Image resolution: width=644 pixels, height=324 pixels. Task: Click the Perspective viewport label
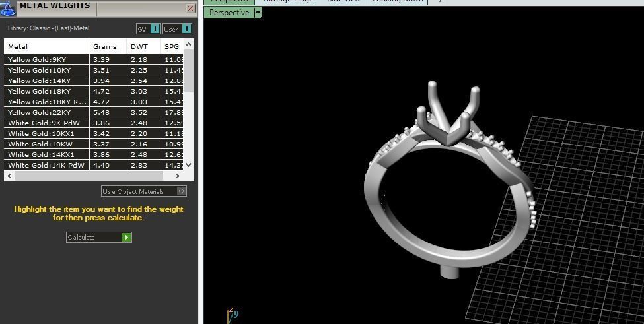[229, 13]
